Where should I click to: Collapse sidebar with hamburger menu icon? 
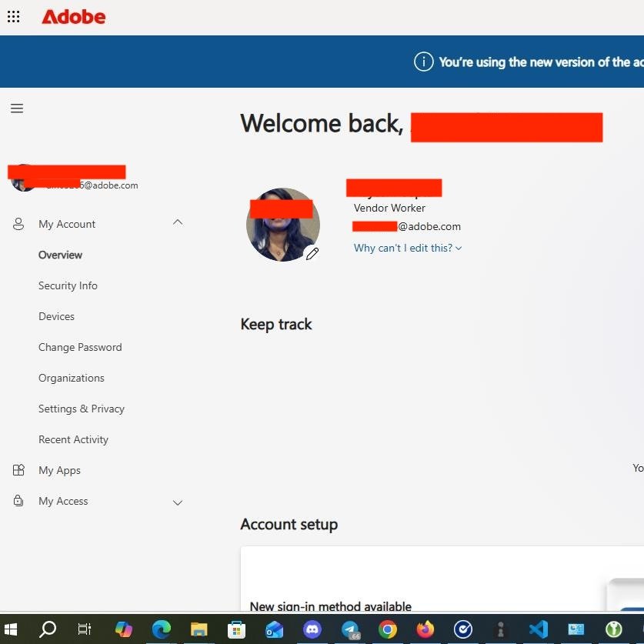tap(17, 108)
